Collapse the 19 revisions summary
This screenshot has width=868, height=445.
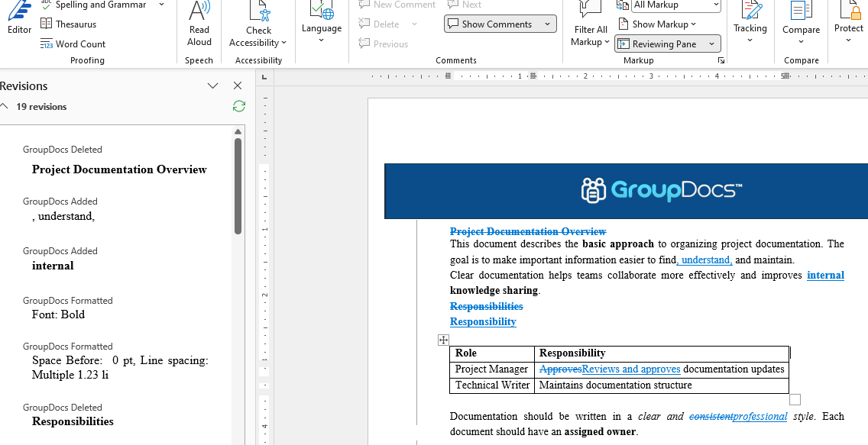[5, 107]
